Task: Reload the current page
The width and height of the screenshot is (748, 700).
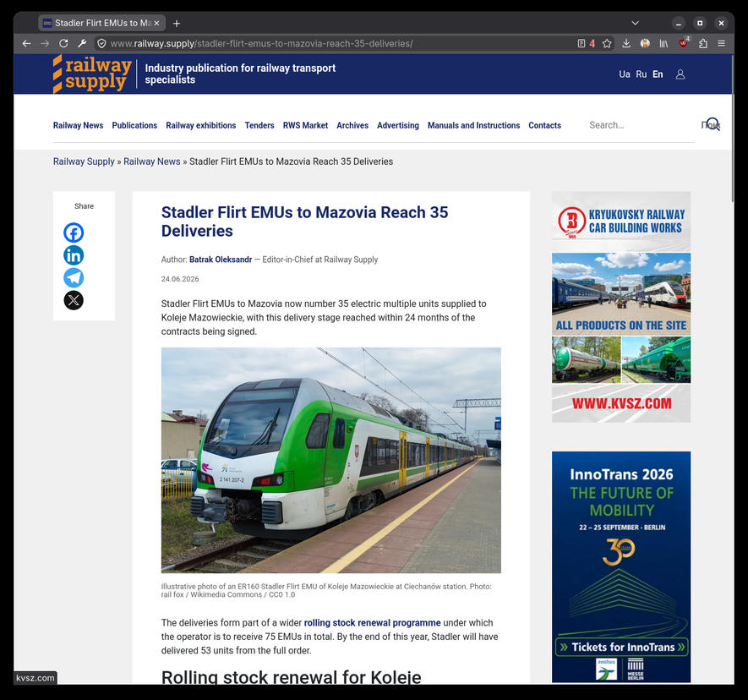Action: tap(63, 43)
